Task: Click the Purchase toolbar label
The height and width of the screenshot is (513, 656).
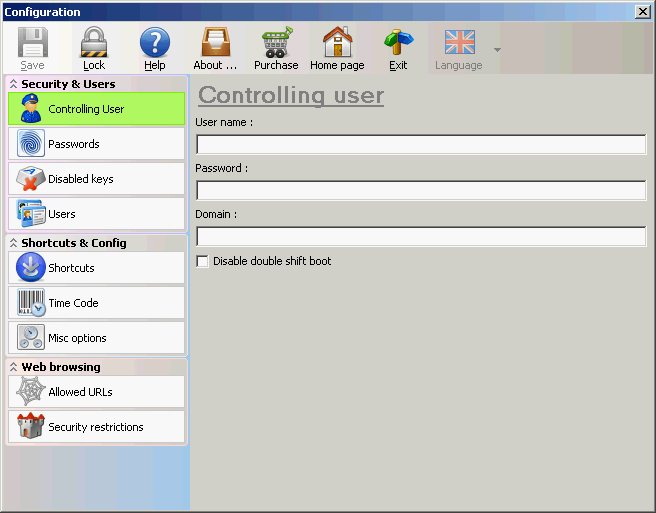Action: (x=276, y=65)
